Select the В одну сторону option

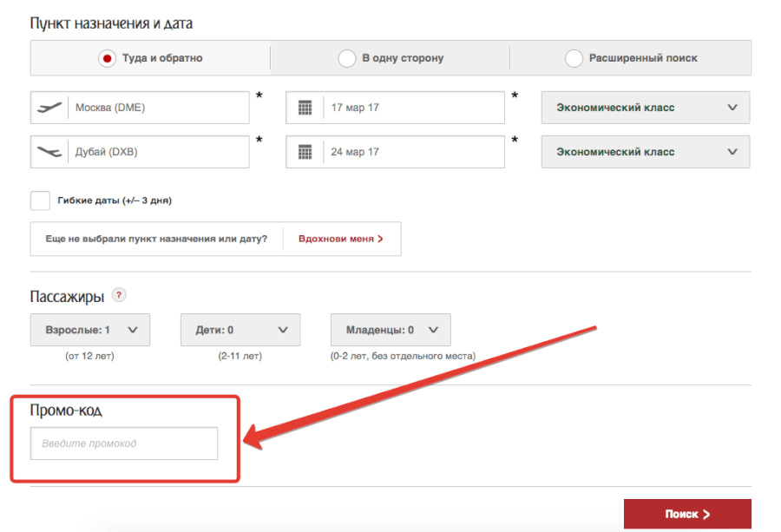(x=347, y=58)
